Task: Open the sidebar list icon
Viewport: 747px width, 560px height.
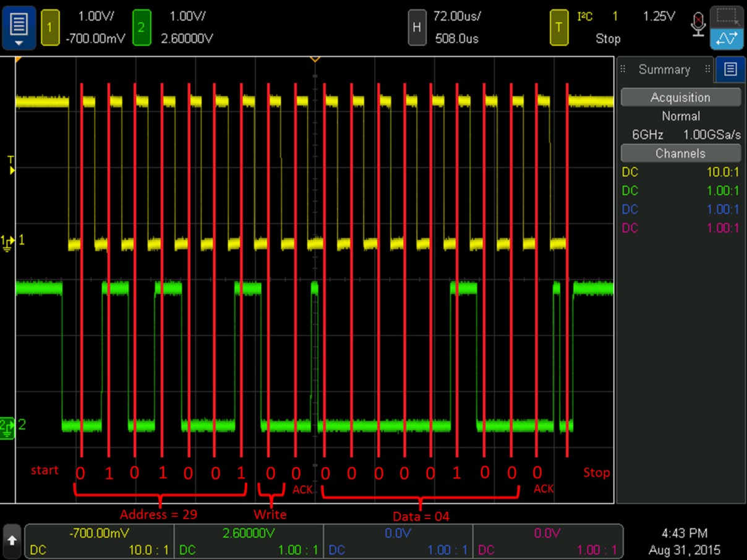Action: pos(730,69)
